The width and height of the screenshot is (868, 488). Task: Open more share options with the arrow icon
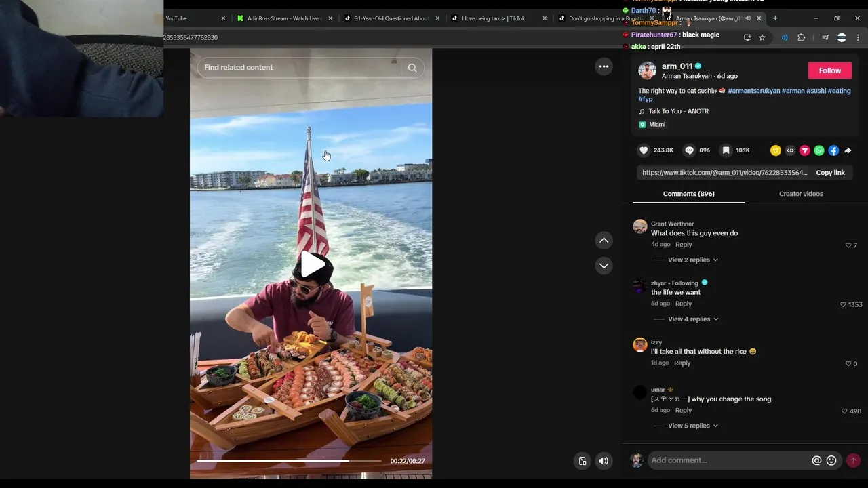(848, 150)
